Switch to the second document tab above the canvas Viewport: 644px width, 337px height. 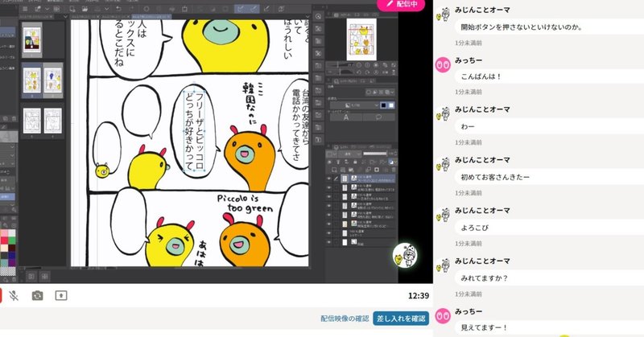[x=85, y=17]
